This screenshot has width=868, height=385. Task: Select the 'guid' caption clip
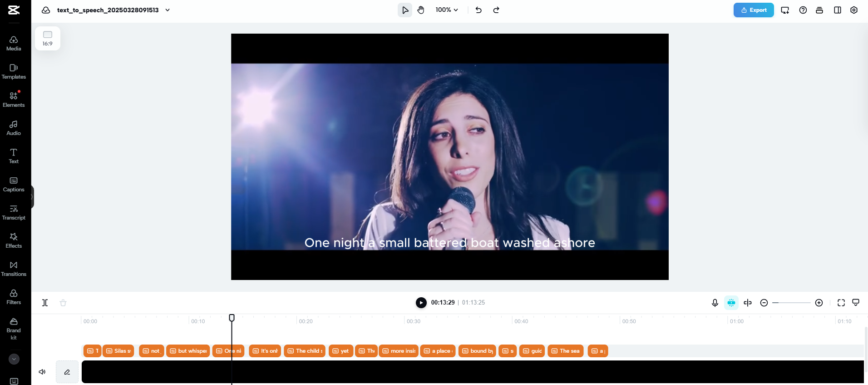[532, 351]
